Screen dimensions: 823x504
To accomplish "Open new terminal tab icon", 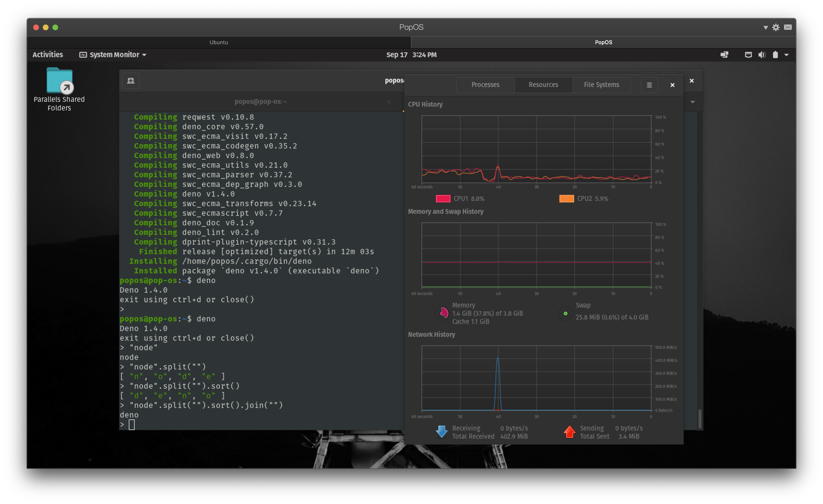I will click(131, 81).
